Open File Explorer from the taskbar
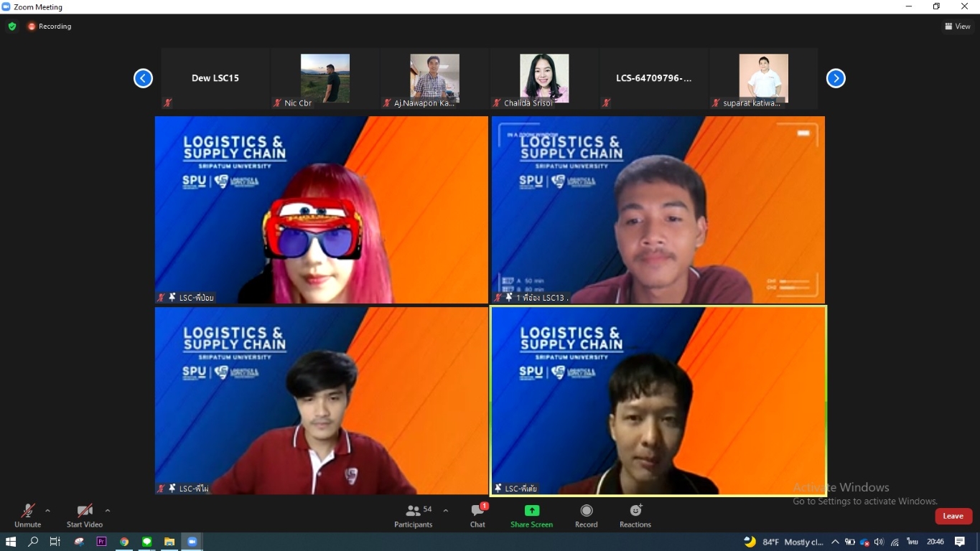 [169, 542]
